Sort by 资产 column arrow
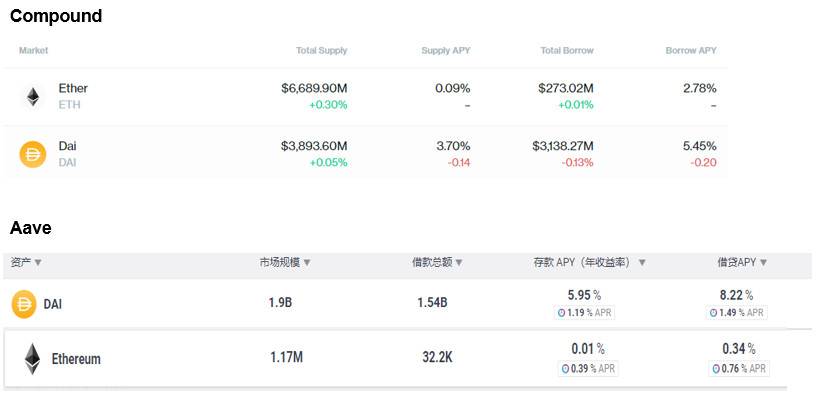819x395 pixels. pyautogui.click(x=38, y=263)
